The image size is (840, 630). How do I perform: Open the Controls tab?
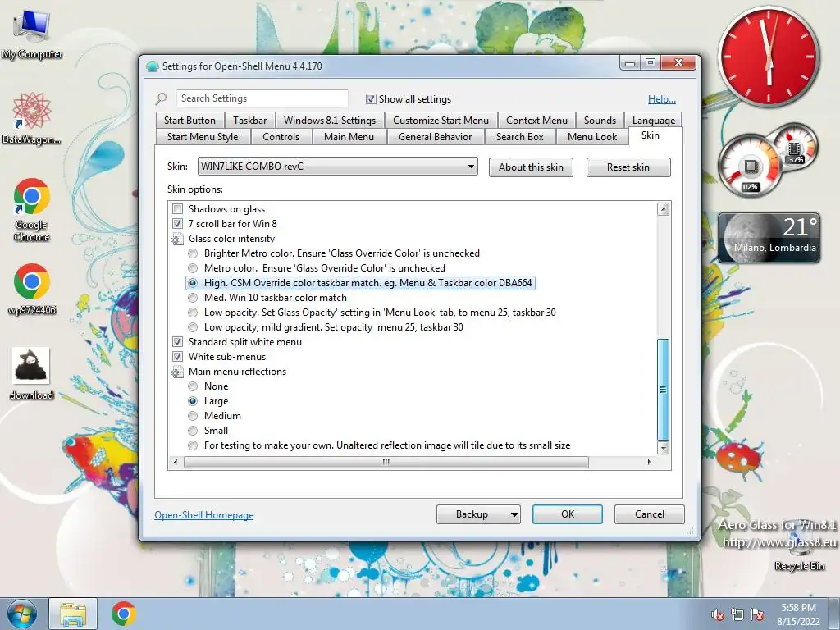pyautogui.click(x=281, y=137)
